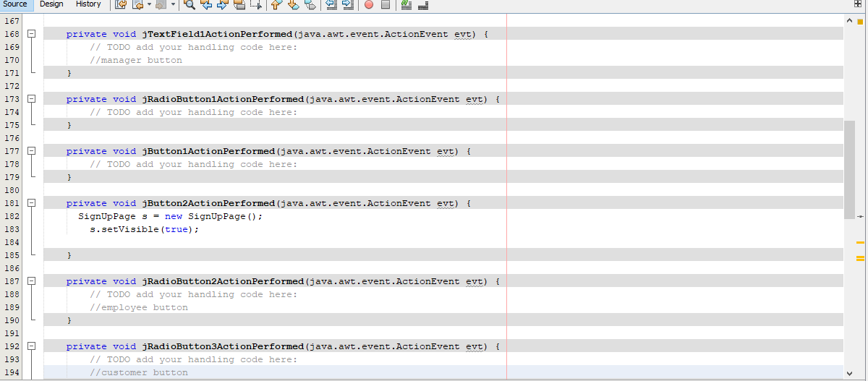
Task: Click the closing brace on line 185
Action: click(69, 255)
